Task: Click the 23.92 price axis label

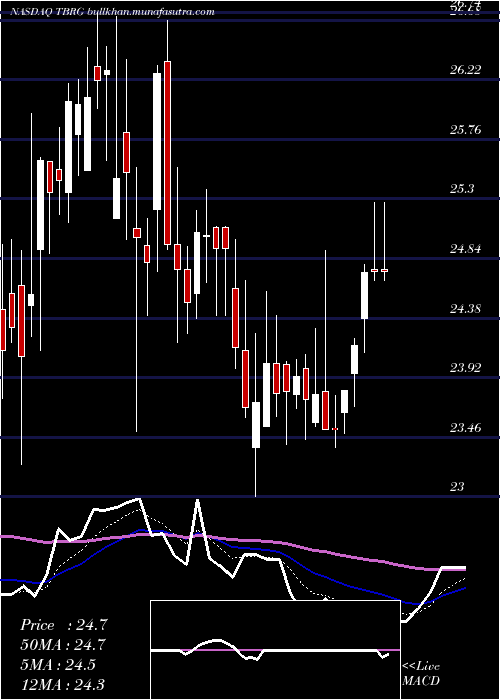Action: tap(466, 368)
